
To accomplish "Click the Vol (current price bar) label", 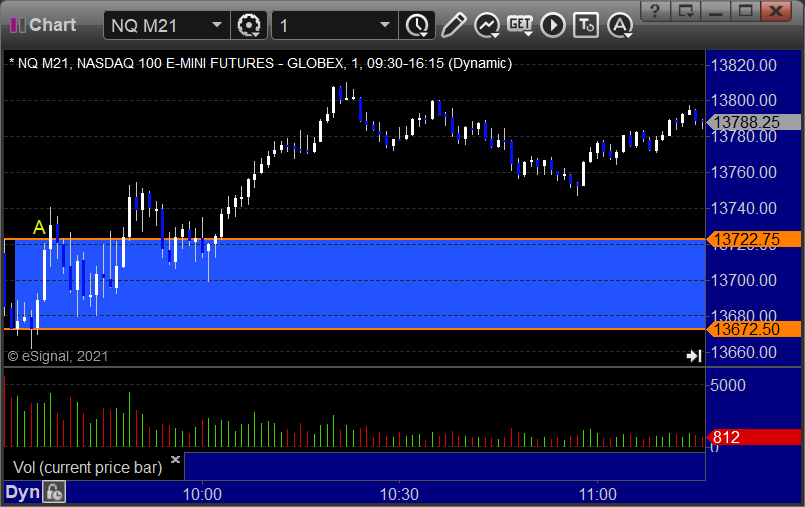I will [x=87, y=467].
